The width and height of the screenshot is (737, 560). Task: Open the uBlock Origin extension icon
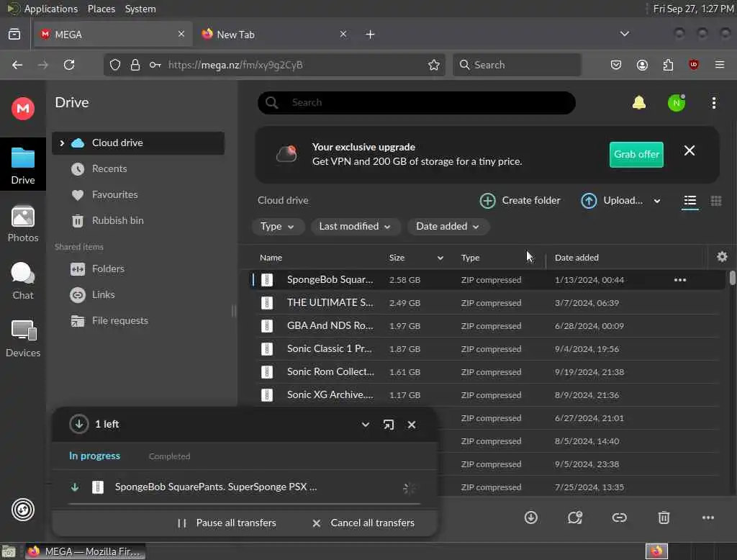coord(693,65)
